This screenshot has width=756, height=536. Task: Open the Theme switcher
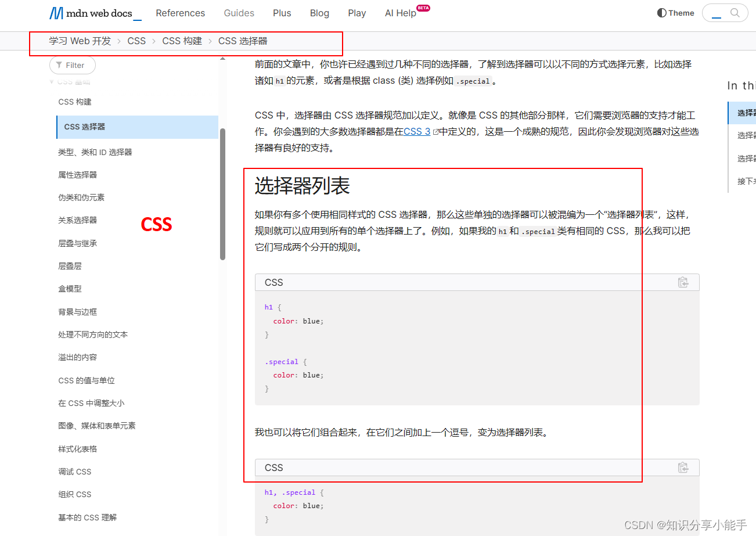coord(675,13)
